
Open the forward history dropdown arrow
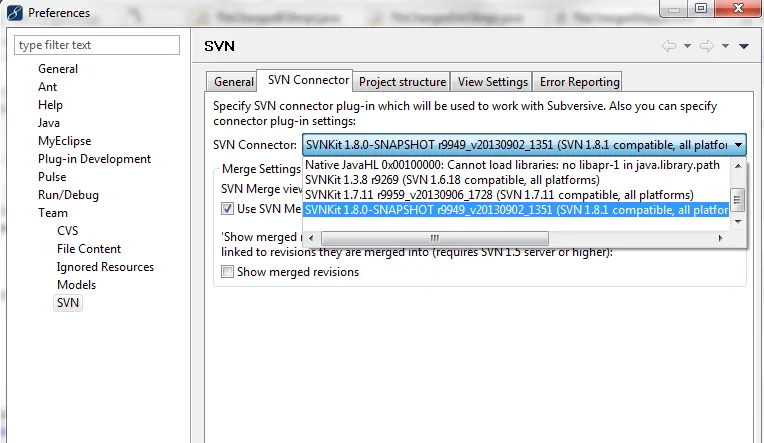coord(725,46)
